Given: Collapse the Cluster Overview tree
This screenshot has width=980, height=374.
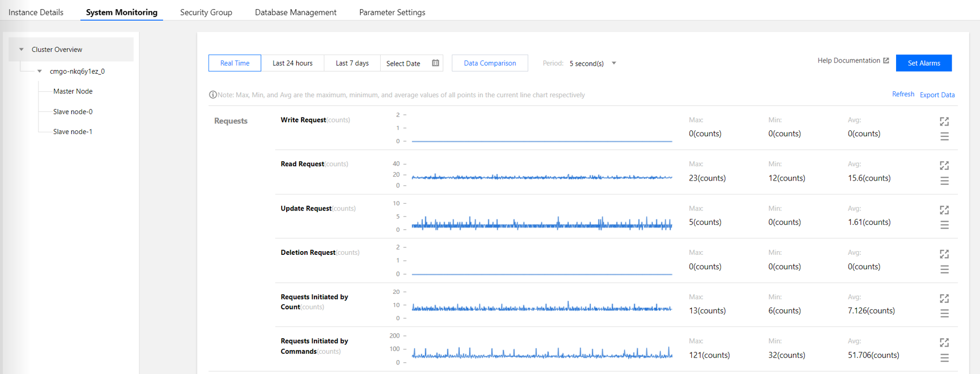Looking at the screenshot, I should 21,49.
